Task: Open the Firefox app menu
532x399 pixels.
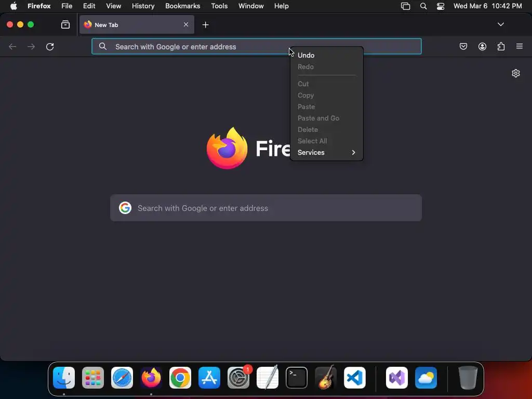Action: tap(39, 6)
